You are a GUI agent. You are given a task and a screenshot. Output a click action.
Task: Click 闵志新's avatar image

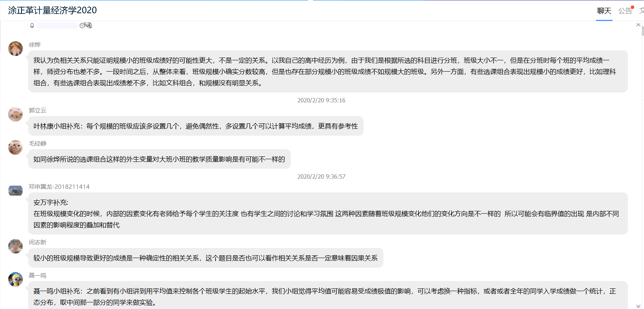pyautogui.click(x=16, y=246)
